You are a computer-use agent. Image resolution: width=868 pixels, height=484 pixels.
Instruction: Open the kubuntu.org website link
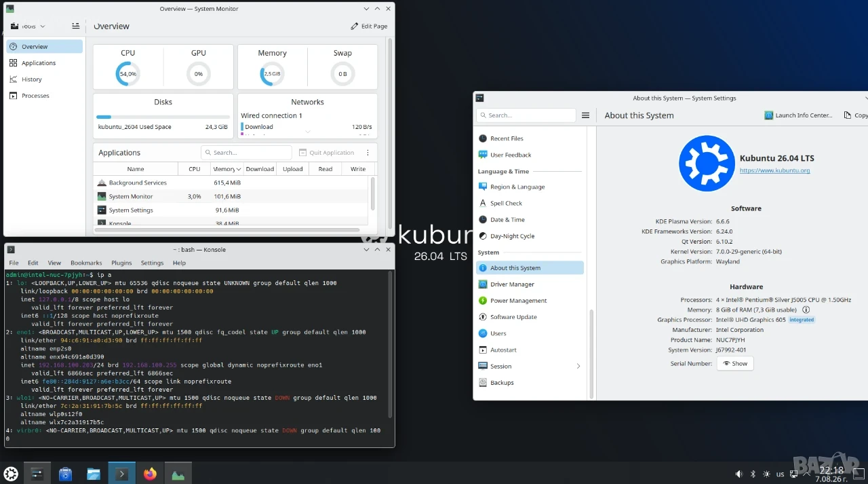click(x=774, y=170)
